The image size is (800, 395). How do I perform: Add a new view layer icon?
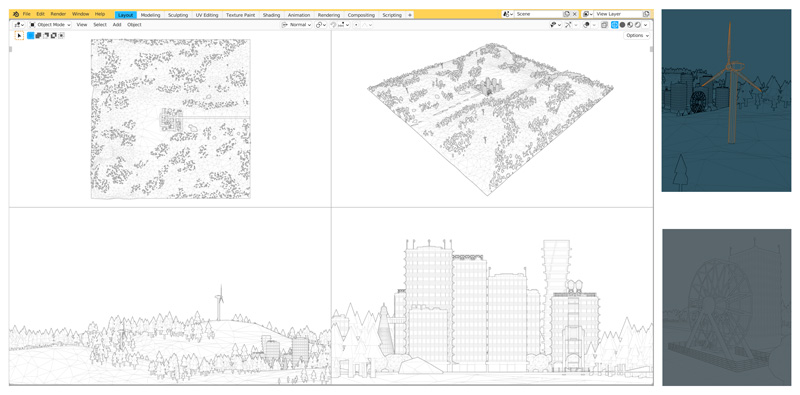click(x=646, y=14)
